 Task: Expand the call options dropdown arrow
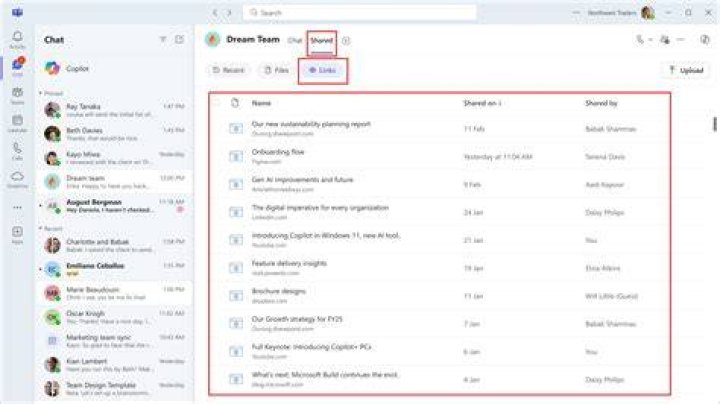point(650,40)
